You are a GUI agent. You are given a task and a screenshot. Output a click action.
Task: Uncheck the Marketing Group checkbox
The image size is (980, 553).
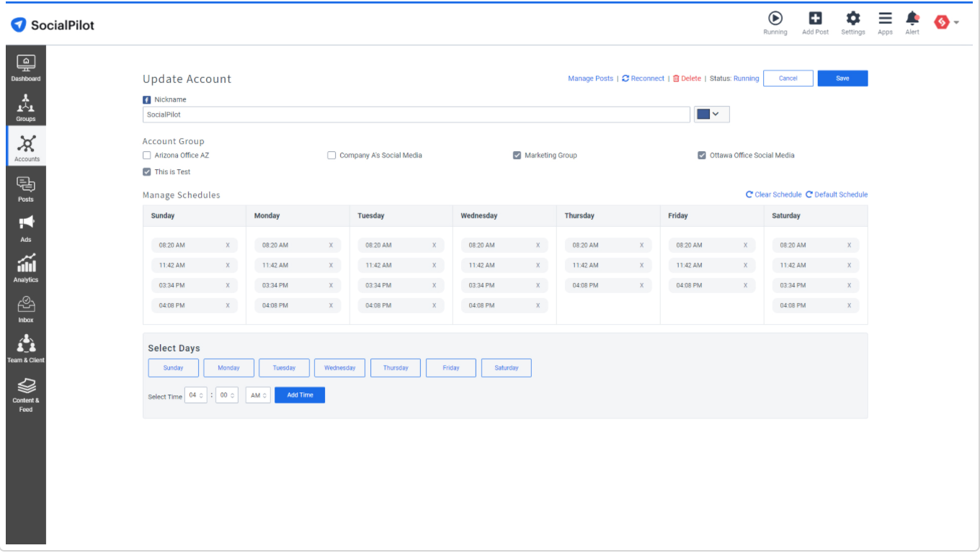click(x=517, y=156)
